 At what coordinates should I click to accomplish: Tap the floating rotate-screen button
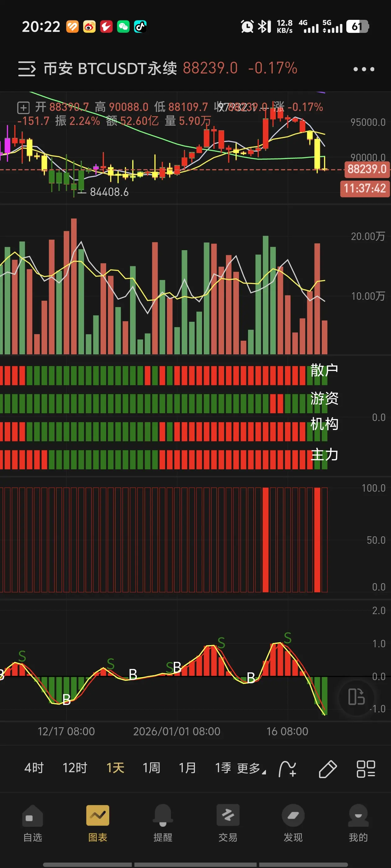tap(356, 697)
